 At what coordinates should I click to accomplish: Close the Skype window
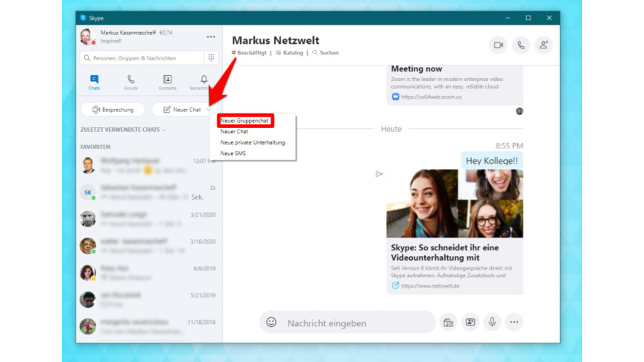[549, 18]
